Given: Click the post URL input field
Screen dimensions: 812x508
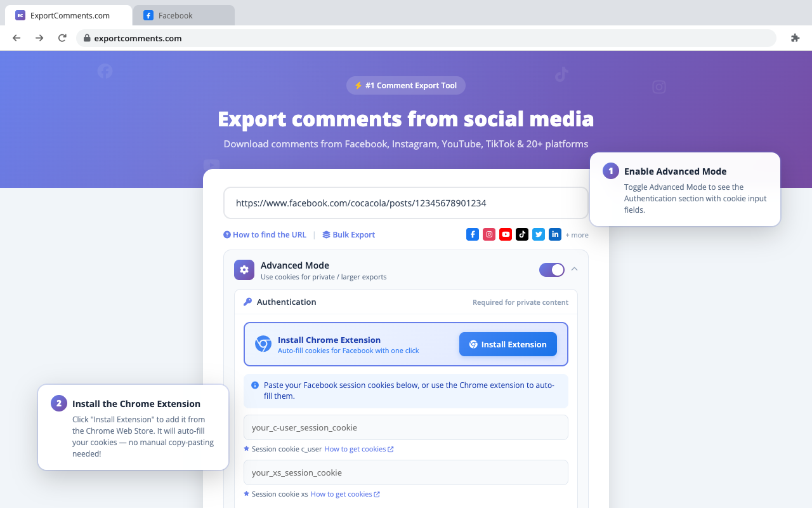Looking at the screenshot, I should click(406, 203).
